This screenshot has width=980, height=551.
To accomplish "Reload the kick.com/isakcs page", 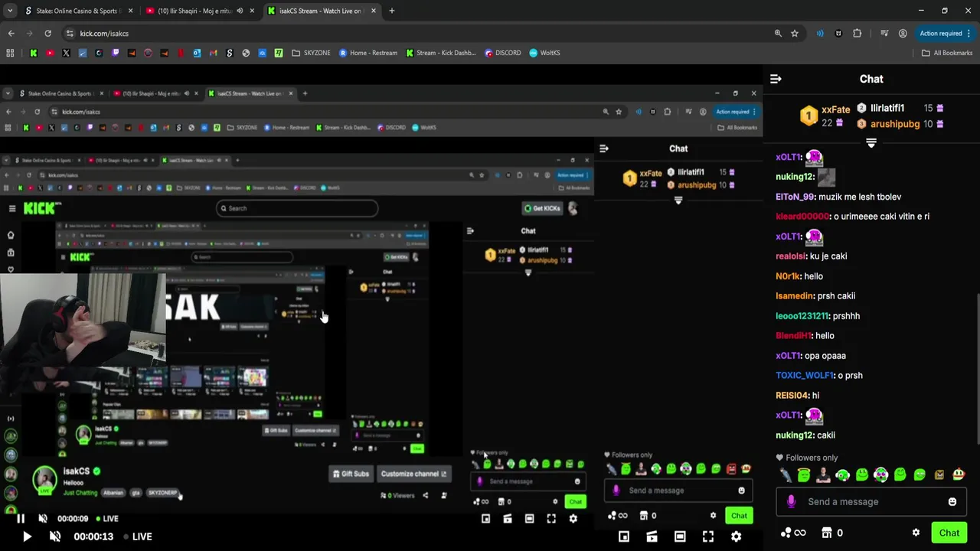I will point(47,34).
